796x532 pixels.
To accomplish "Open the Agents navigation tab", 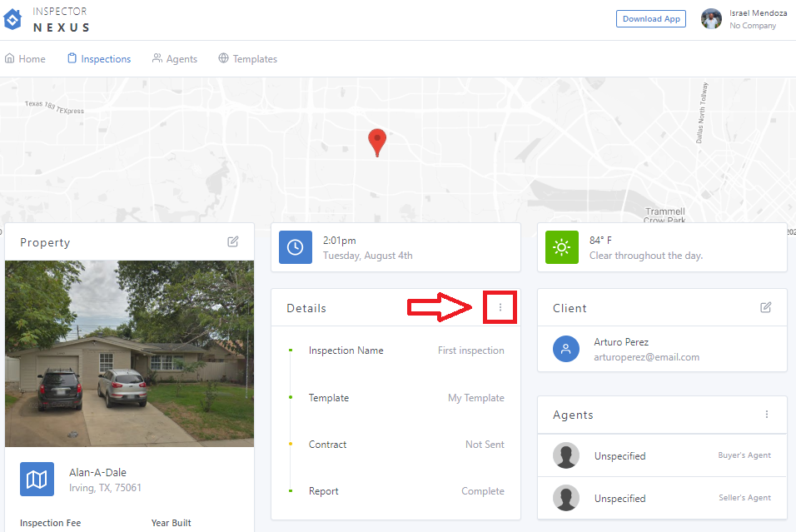I will click(175, 59).
